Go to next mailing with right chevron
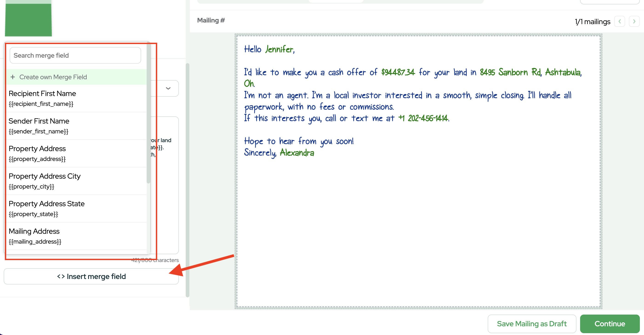 pos(634,22)
